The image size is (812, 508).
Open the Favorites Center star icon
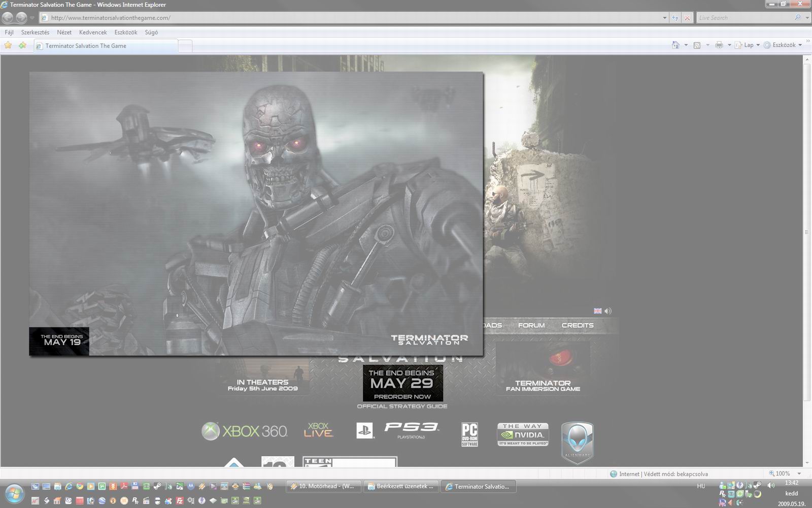8,45
